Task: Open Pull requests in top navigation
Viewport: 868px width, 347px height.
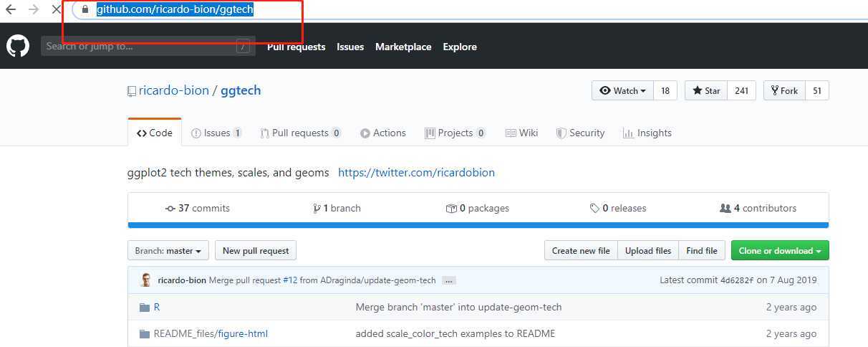Action: 296,47
